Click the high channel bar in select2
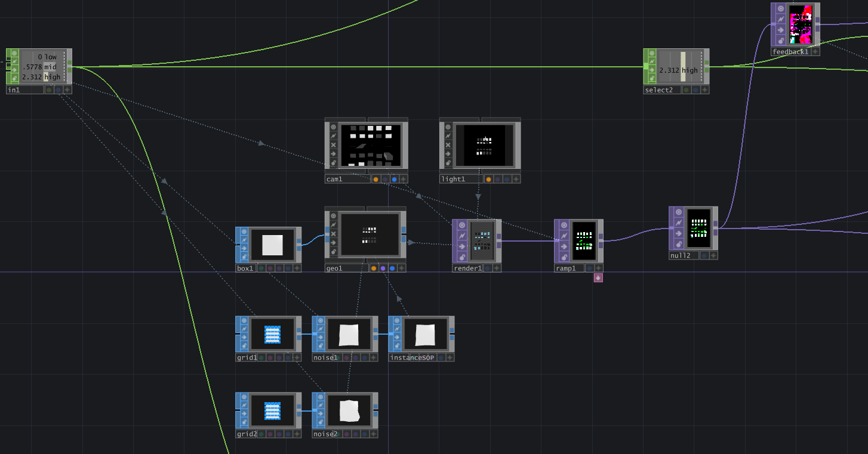 tap(683, 67)
